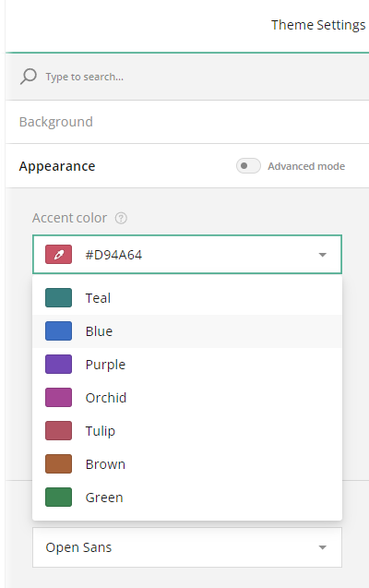Viewport: 369px width, 588px height.
Task: Select Green accent color option
Action: point(187,498)
